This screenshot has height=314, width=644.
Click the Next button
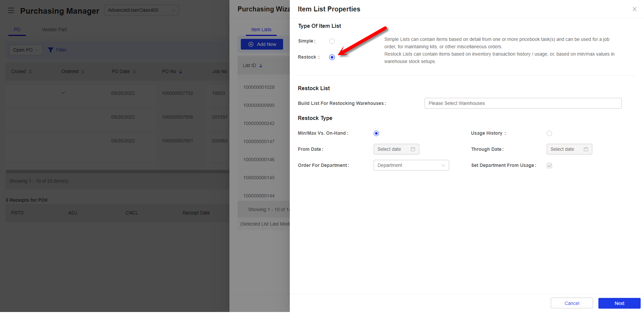click(619, 303)
